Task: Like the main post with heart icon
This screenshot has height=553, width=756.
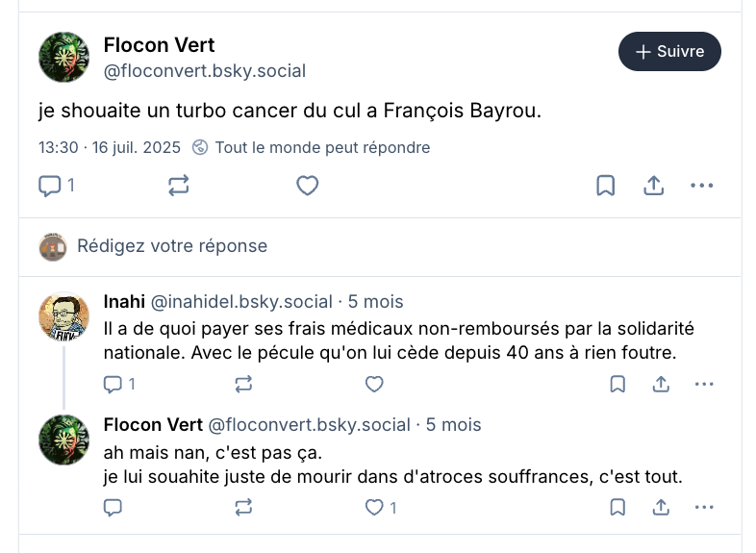Action: tap(307, 186)
